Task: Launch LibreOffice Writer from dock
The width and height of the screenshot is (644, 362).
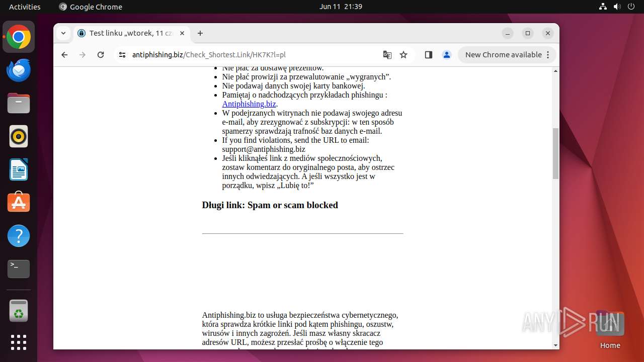Action: (19, 169)
